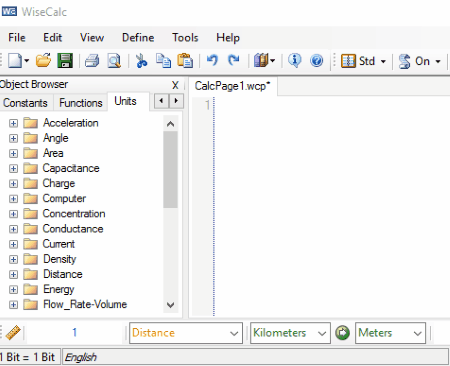Switch to the Functions tab
This screenshot has height=366, width=450.
click(81, 103)
